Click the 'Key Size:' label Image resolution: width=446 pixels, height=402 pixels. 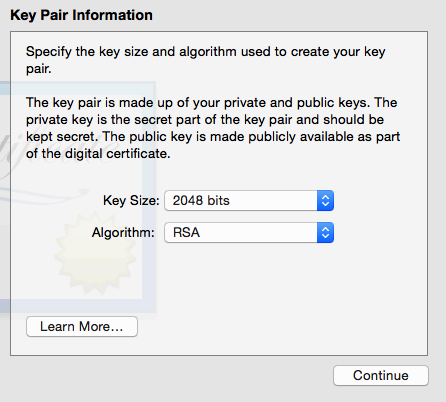[x=131, y=201]
